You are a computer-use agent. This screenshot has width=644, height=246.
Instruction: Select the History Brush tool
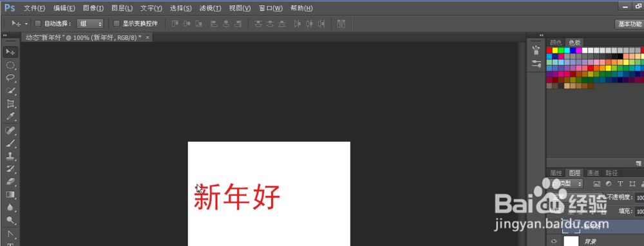(x=11, y=169)
